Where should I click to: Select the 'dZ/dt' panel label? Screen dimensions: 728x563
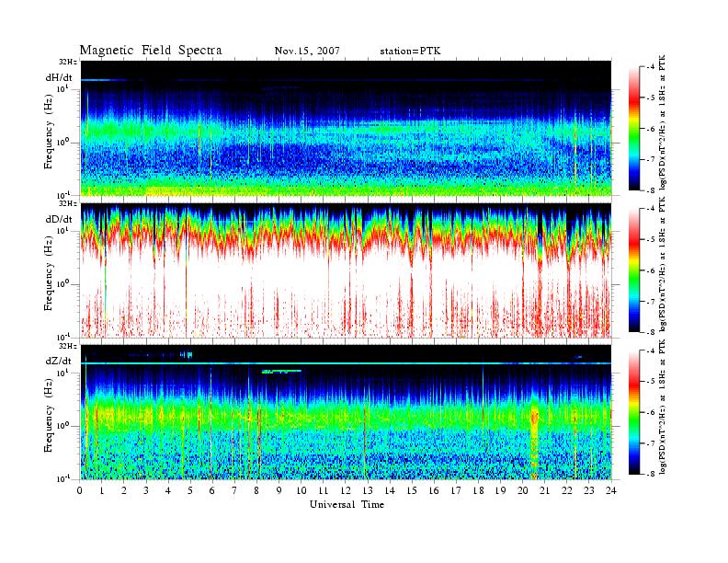(59, 361)
